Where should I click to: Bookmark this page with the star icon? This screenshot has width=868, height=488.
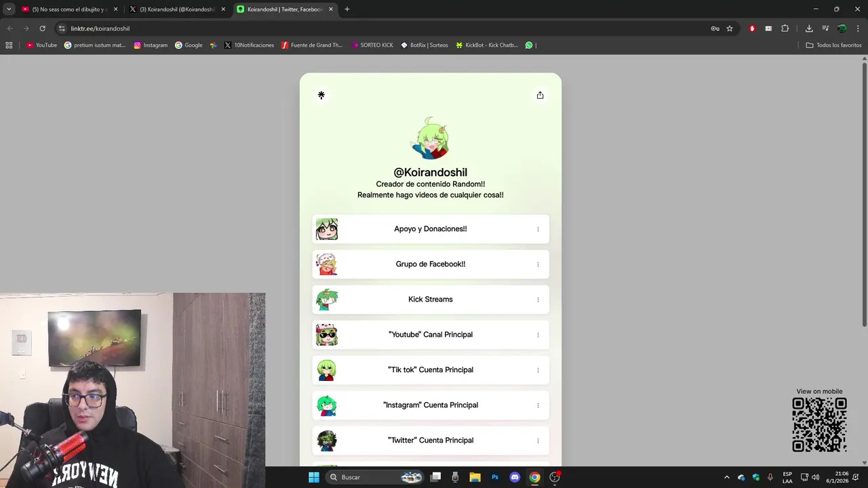pyautogui.click(x=730, y=28)
